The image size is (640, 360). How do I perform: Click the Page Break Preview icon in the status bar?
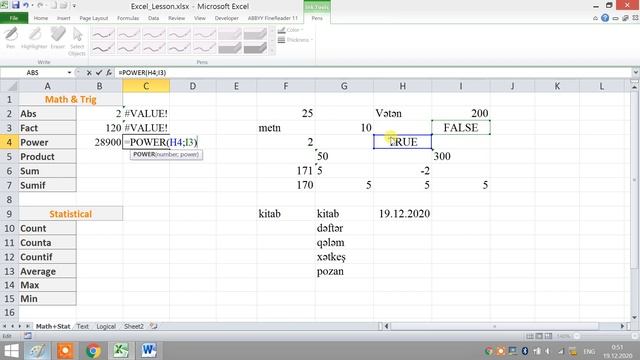coord(548,336)
